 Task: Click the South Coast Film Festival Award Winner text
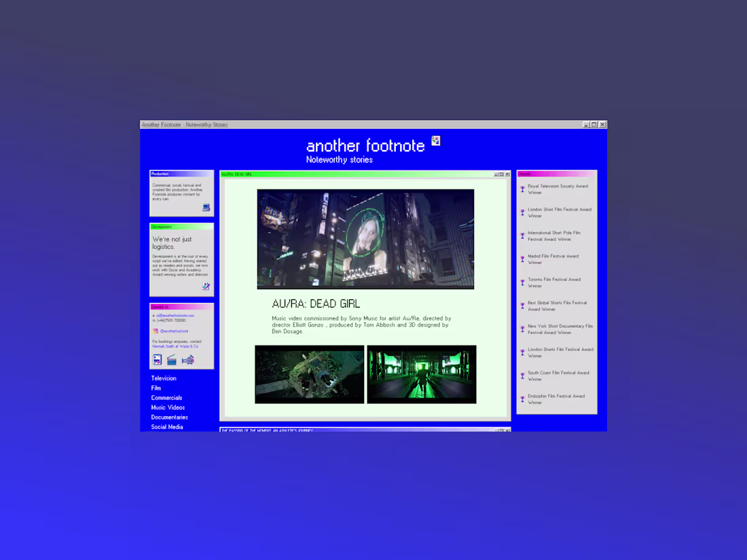[x=558, y=376]
